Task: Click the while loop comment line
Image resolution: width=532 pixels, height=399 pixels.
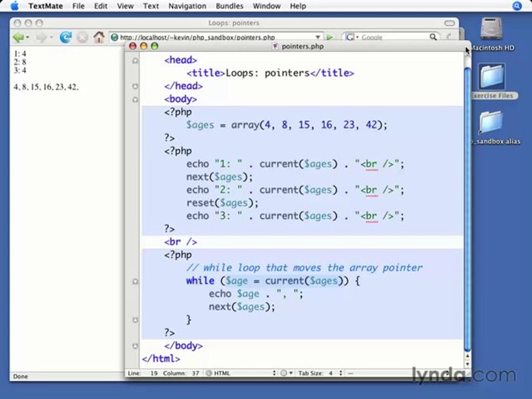Action: [x=304, y=268]
